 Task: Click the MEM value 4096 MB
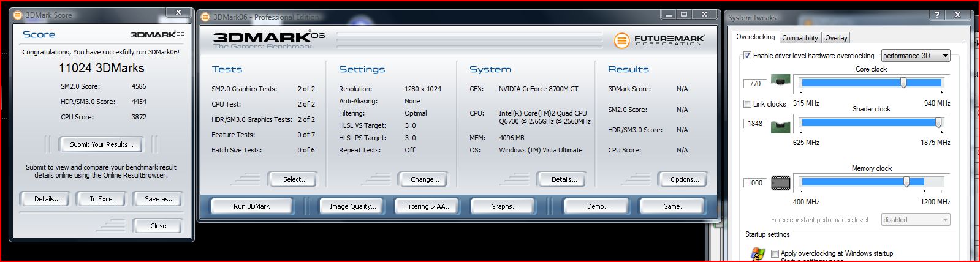512,138
